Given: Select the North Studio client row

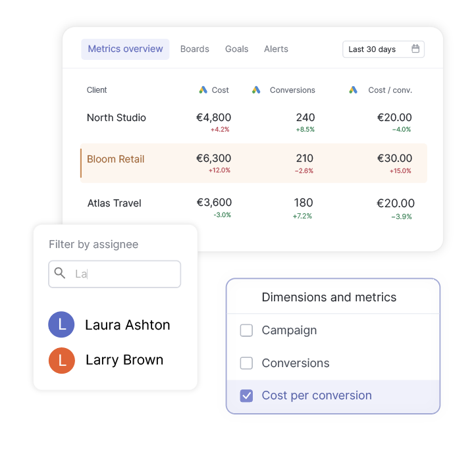Looking at the screenshot, I should (x=253, y=122).
